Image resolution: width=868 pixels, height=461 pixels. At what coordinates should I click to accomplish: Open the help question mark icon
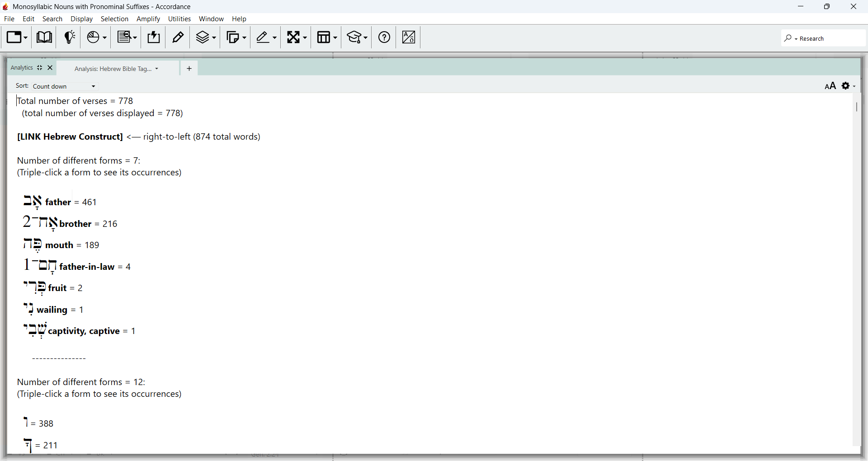tap(384, 38)
